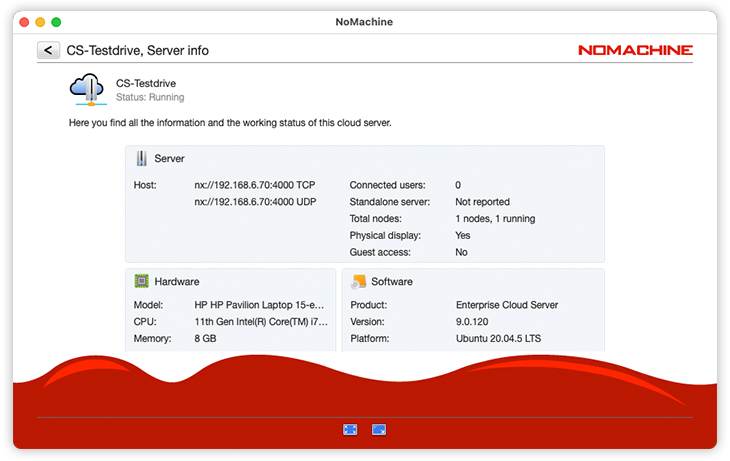The width and height of the screenshot is (730, 461).
Task: Click the Software section icon
Action: [x=359, y=281]
